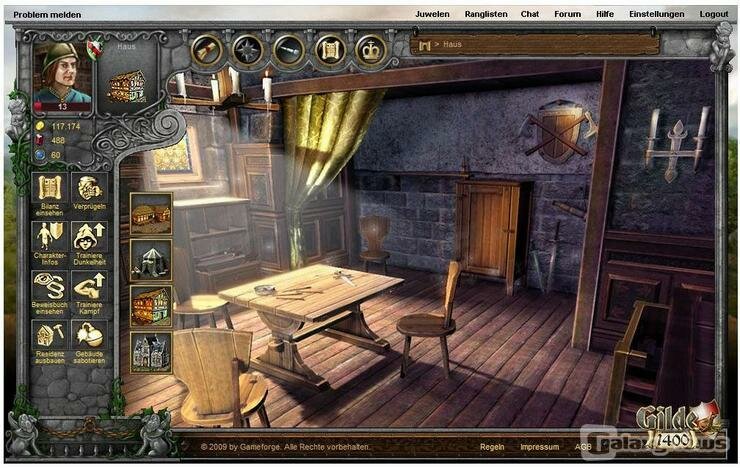Open Charakter-Infos
This screenshot has height=468, width=740.
tap(49, 236)
